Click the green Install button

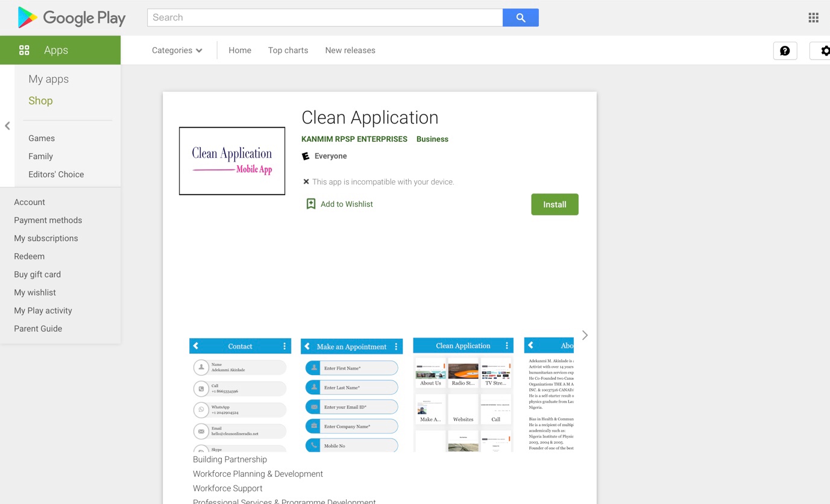coord(555,204)
